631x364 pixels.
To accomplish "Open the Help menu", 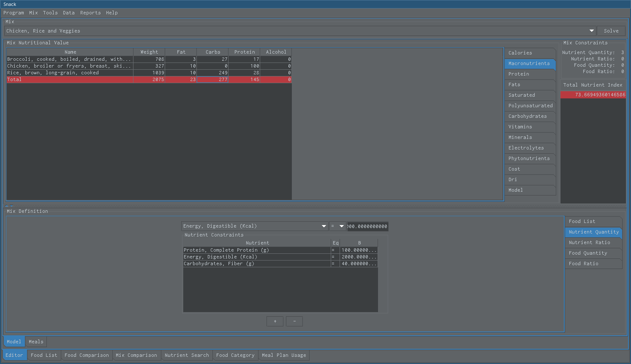I will [112, 13].
